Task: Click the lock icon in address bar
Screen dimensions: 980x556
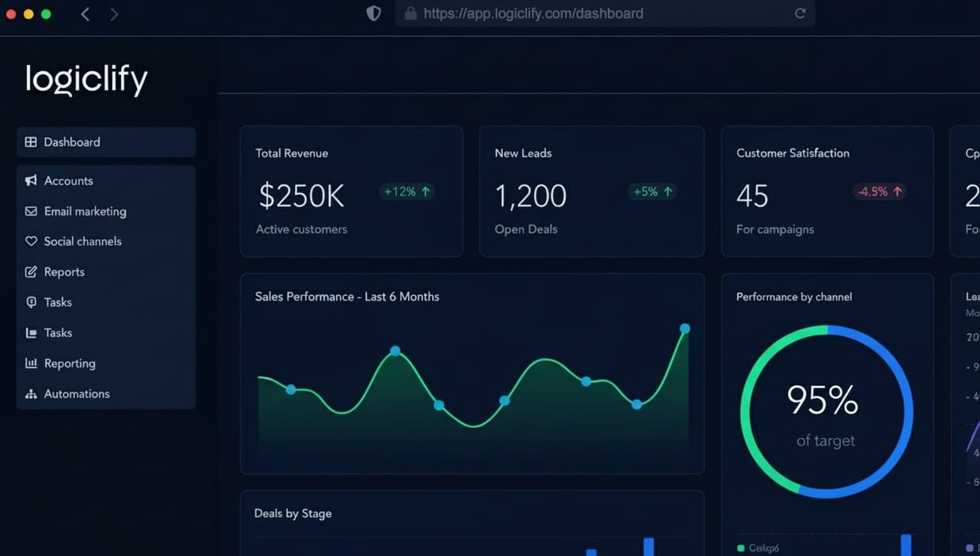Action: [410, 13]
